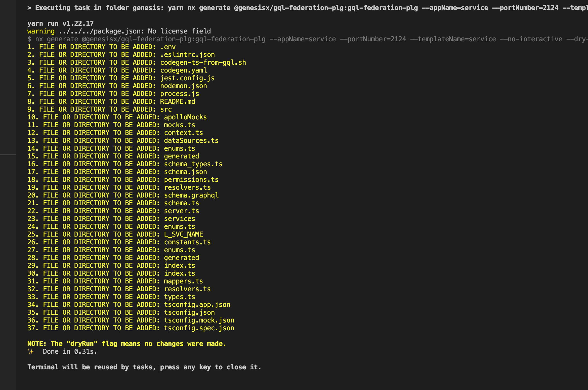The width and height of the screenshot is (588, 390).
Task: Click 'schema.ts' file name
Action: click(x=182, y=203)
